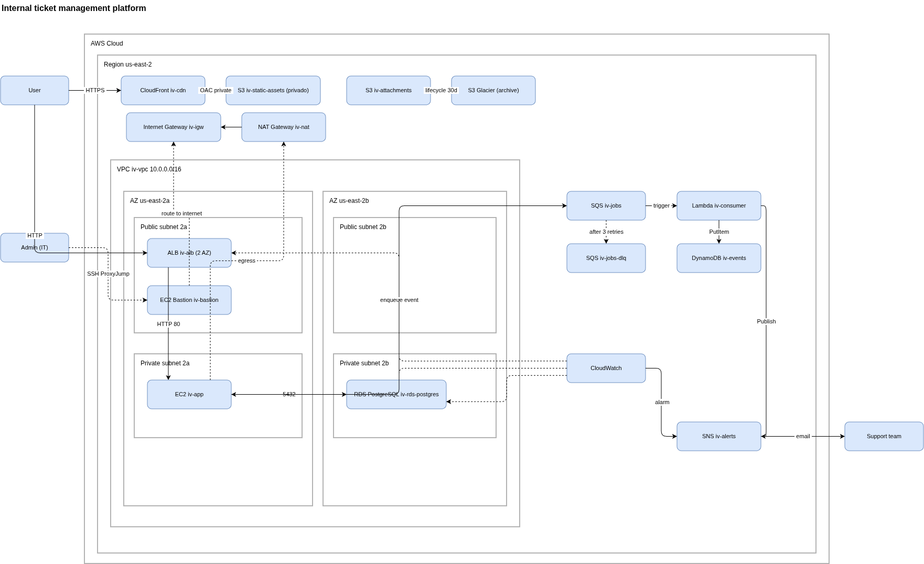Click the 'Internal ticket management platform' title
The width and height of the screenshot is (924, 564).
tap(74, 8)
